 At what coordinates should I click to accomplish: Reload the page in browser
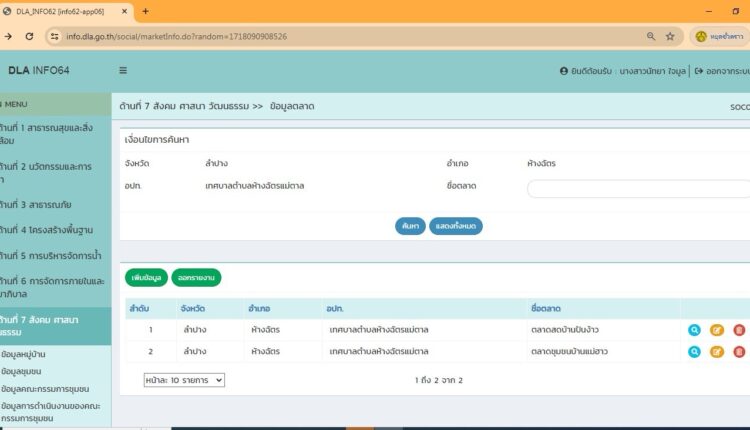[29, 36]
